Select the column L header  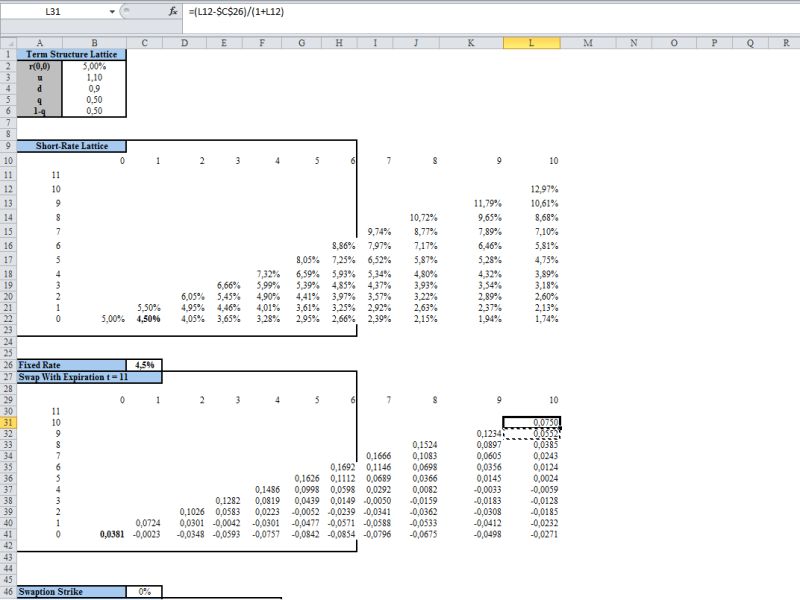(533, 44)
